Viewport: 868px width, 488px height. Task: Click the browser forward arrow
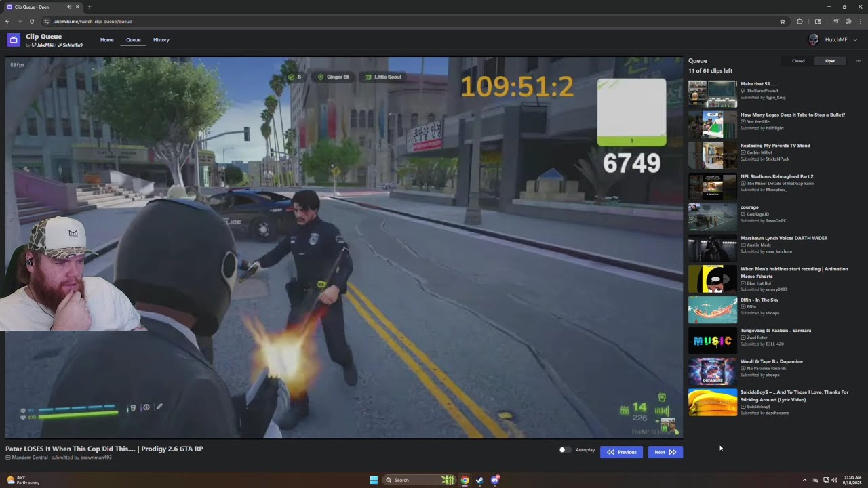click(20, 21)
